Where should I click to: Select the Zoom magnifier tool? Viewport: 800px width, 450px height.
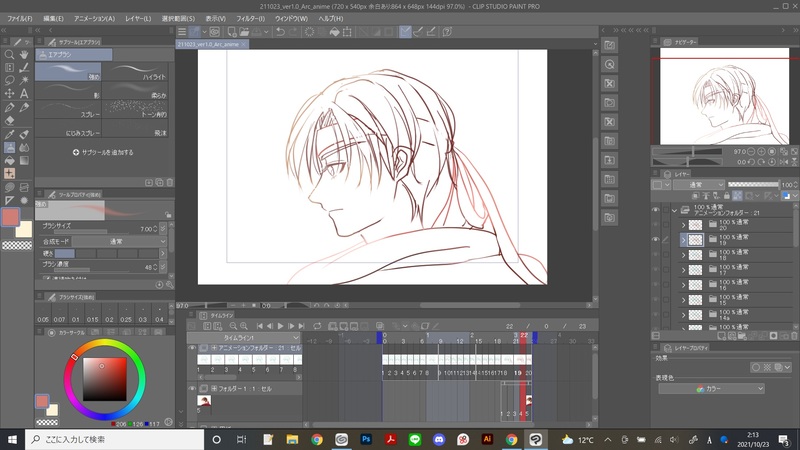tap(9, 55)
